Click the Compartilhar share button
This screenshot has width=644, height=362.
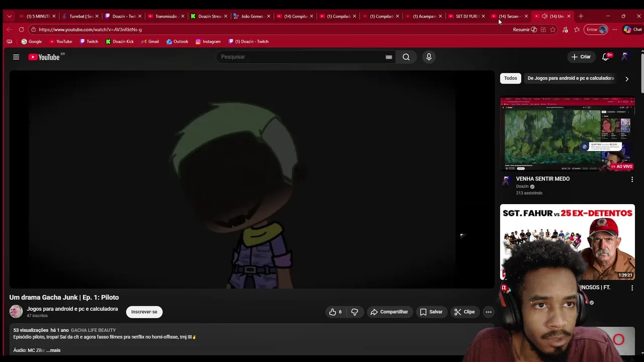coord(389,312)
